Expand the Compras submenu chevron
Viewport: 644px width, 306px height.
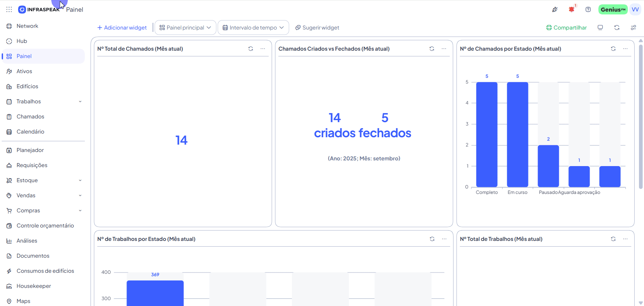coord(80,211)
